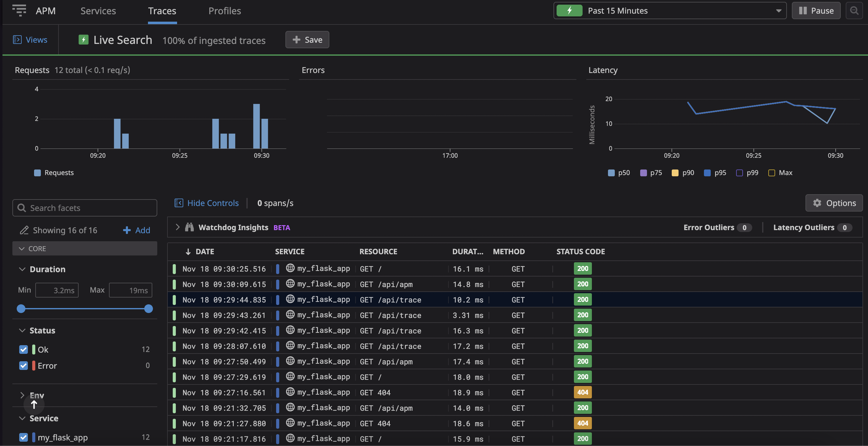Click the APM menu label
This screenshot has height=446, width=868.
pos(46,11)
